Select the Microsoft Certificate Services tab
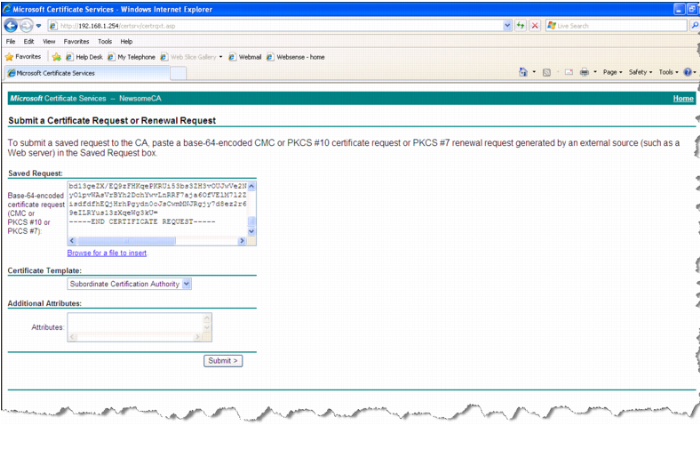This screenshot has height=449, width=700. [x=88, y=73]
